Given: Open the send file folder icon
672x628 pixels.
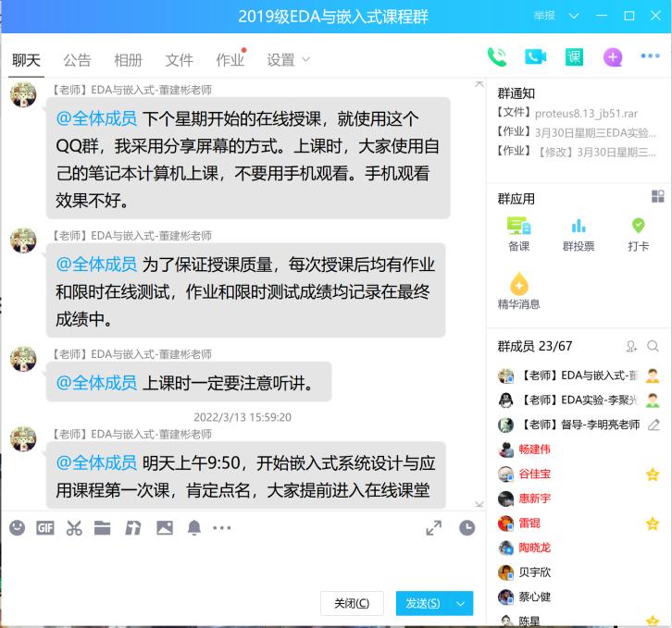Looking at the screenshot, I should (x=103, y=528).
